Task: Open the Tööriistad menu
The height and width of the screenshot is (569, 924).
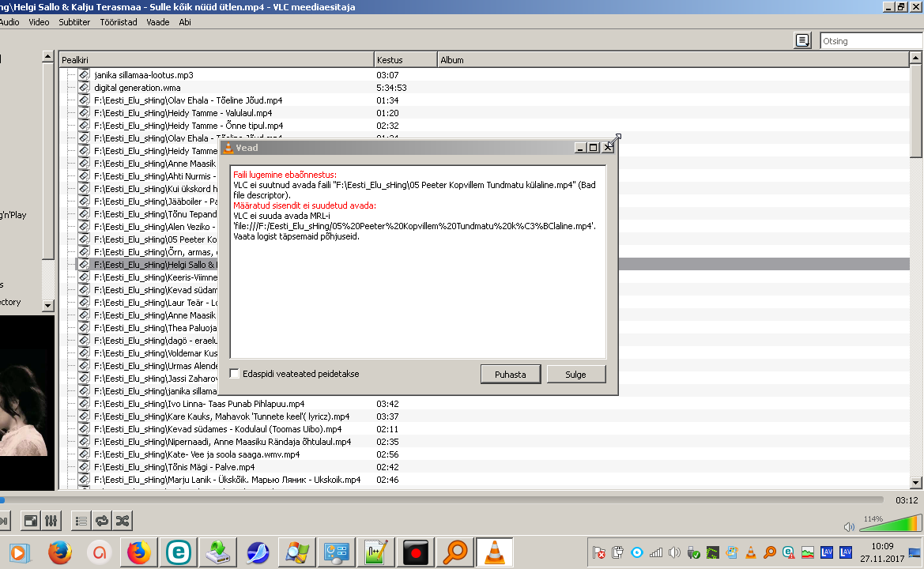Action: [x=119, y=22]
